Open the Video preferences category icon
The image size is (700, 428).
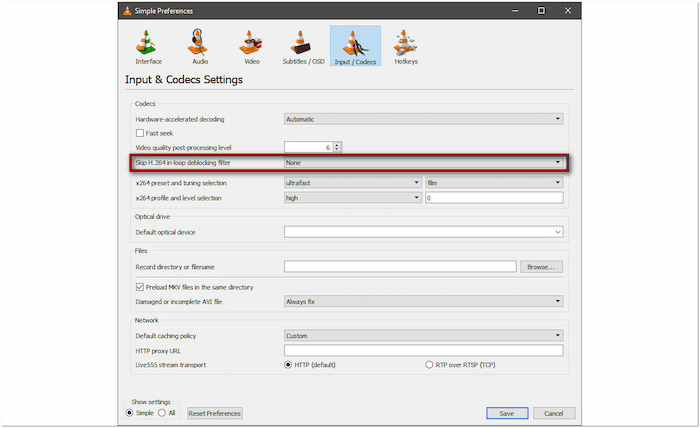click(251, 46)
